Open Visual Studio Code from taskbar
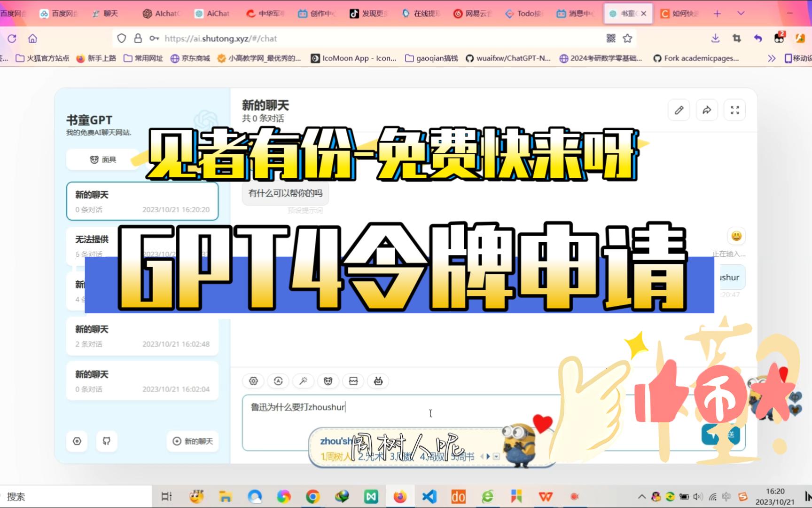Image resolution: width=812 pixels, height=508 pixels. tap(429, 497)
